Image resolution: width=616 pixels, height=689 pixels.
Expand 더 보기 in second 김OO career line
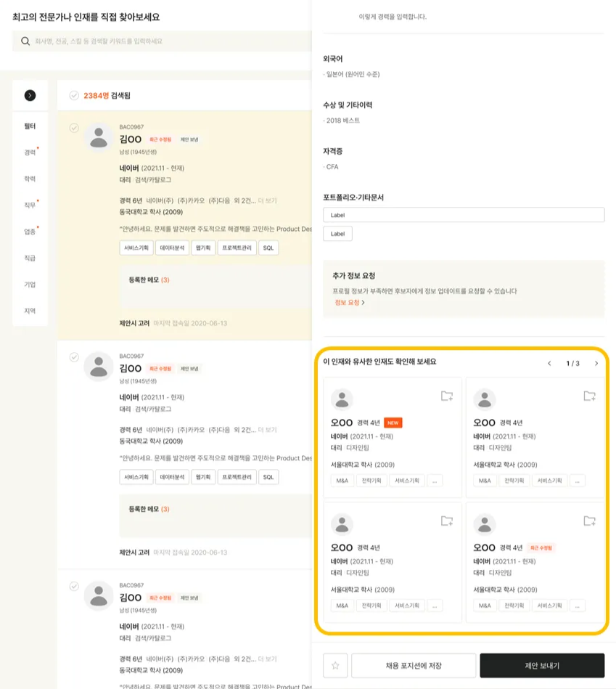click(x=268, y=430)
